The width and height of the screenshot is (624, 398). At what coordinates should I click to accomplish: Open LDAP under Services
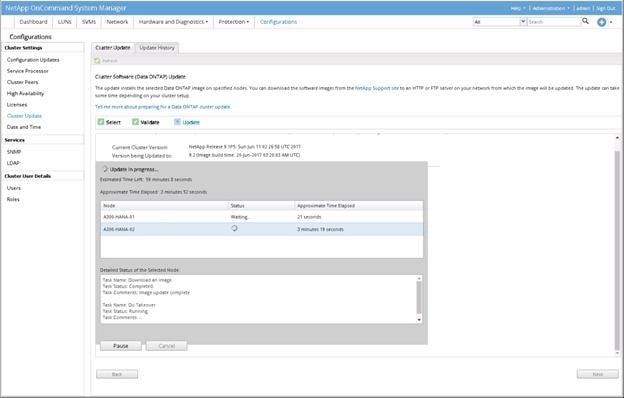13,163
